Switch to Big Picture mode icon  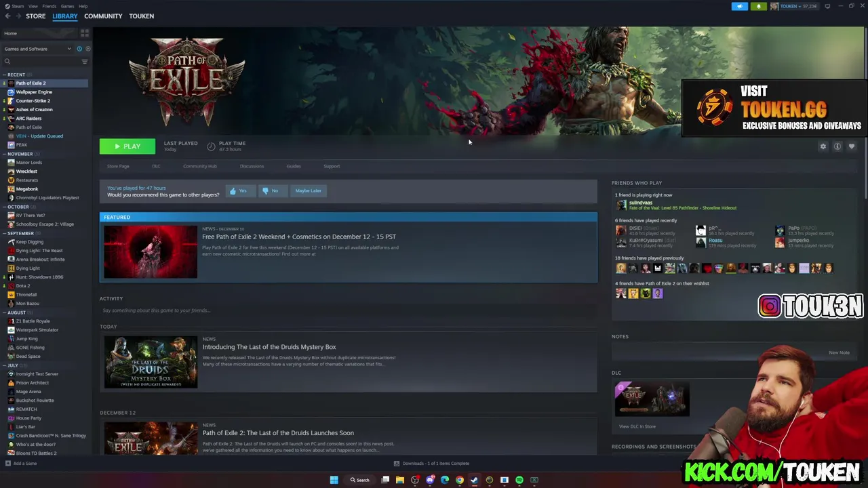tap(827, 6)
